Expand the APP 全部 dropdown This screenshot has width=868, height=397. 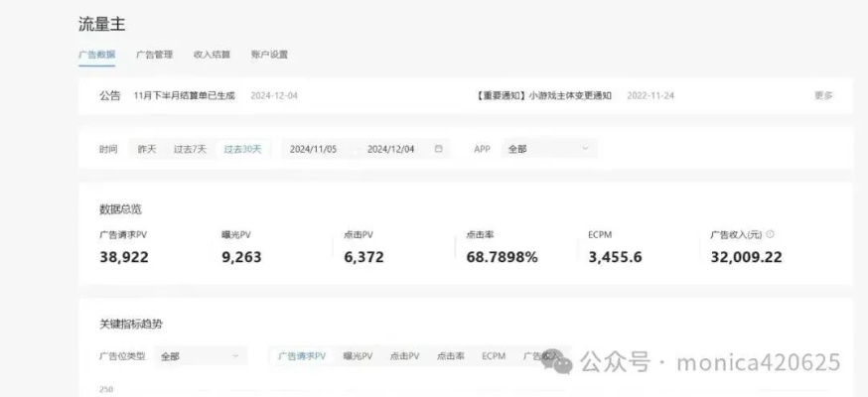tap(549, 149)
